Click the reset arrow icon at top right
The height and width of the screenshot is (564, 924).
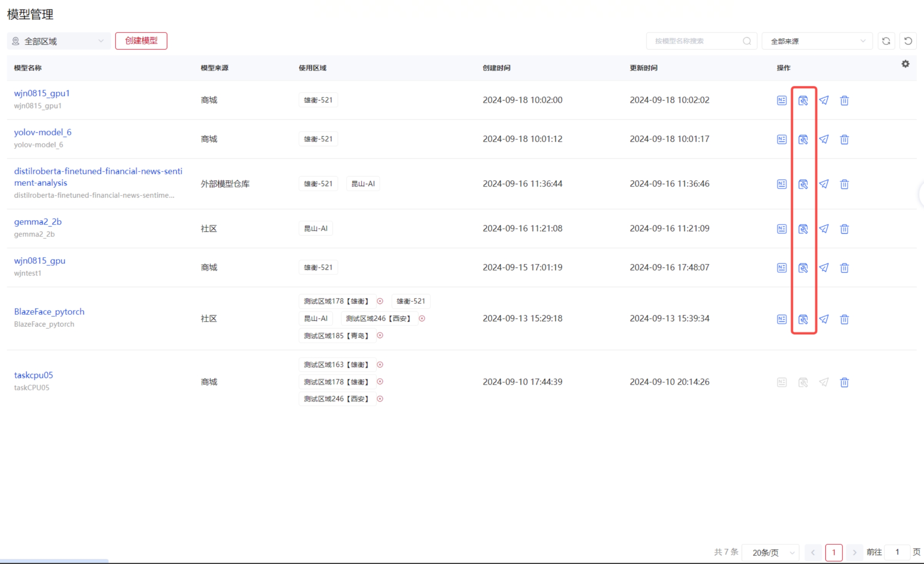(x=908, y=41)
